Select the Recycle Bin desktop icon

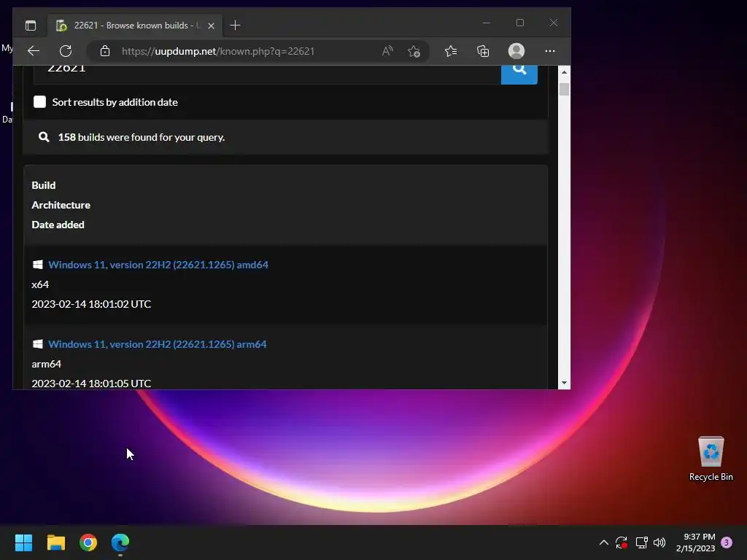tap(711, 459)
